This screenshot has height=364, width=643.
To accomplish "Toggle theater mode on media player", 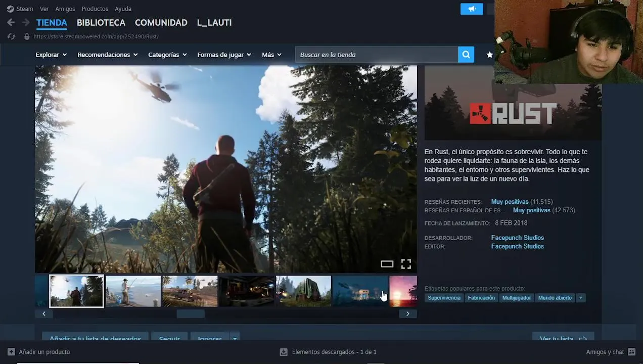I will pyautogui.click(x=387, y=264).
